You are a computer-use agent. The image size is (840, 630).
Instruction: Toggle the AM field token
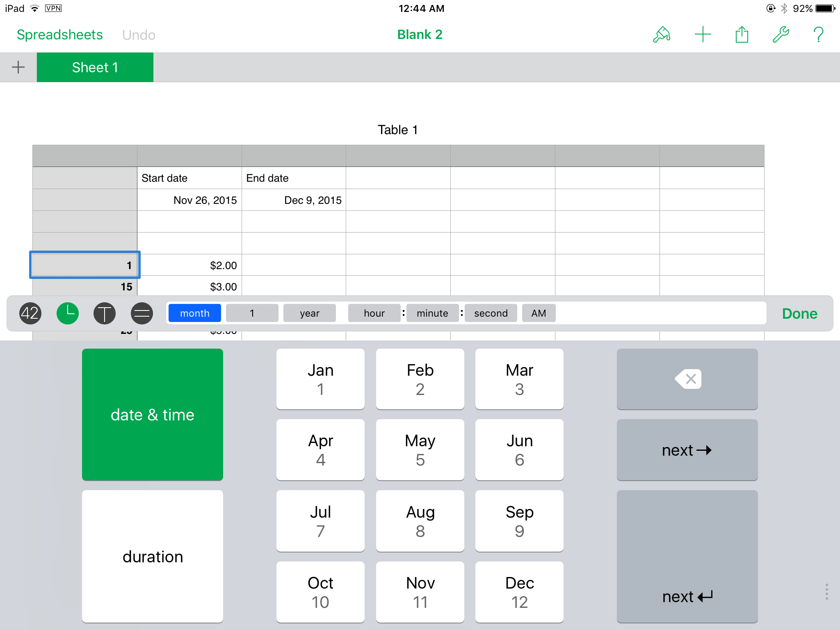click(x=539, y=313)
